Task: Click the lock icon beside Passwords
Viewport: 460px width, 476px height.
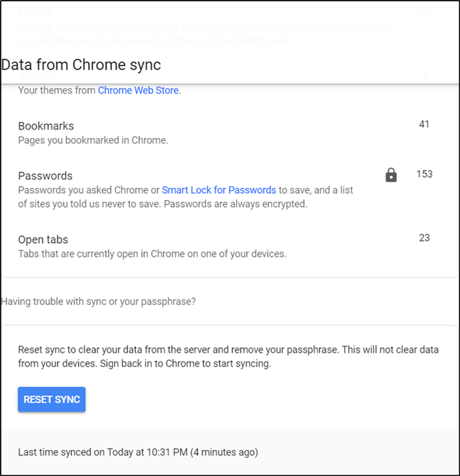Action: click(391, 176)
